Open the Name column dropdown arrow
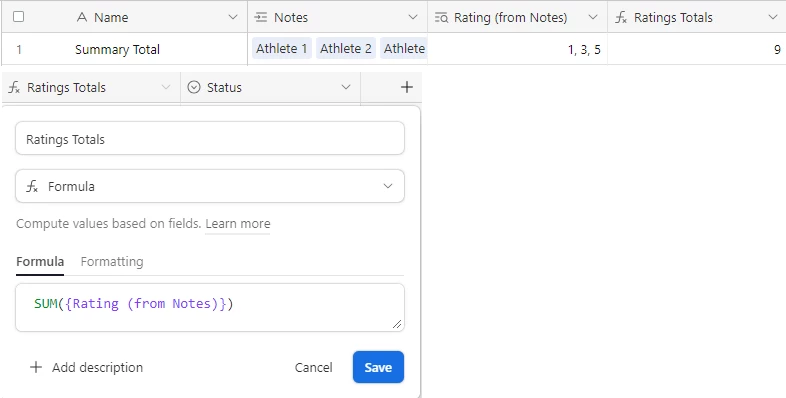 233,18
